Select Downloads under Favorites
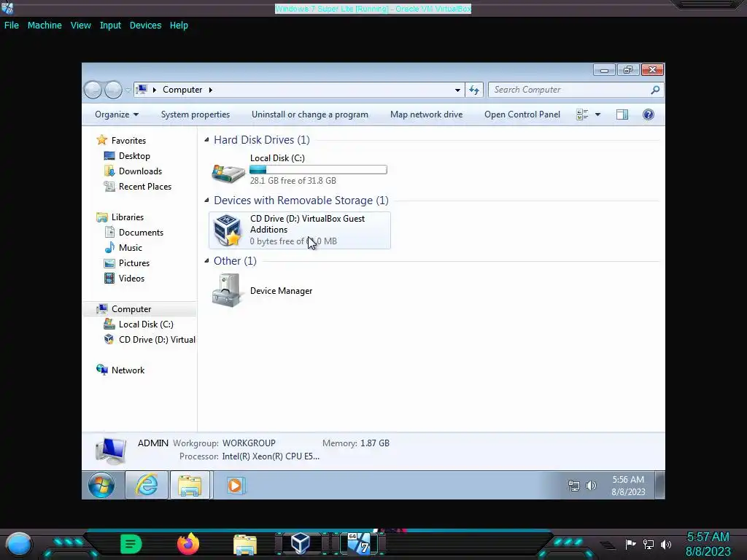 pyautogui.click(x=141, y=171)
